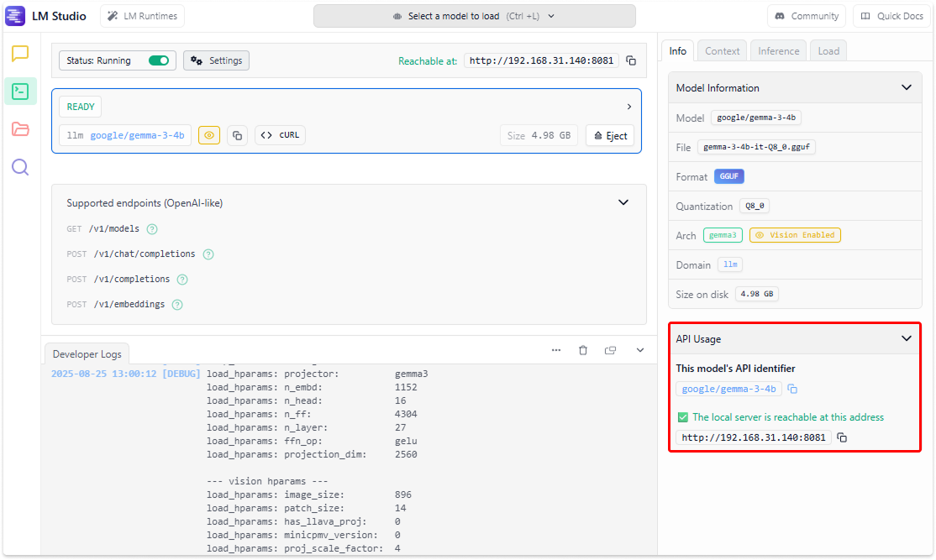Open server Settings button
Screen dimensions: 936x560
coord(216,60)
